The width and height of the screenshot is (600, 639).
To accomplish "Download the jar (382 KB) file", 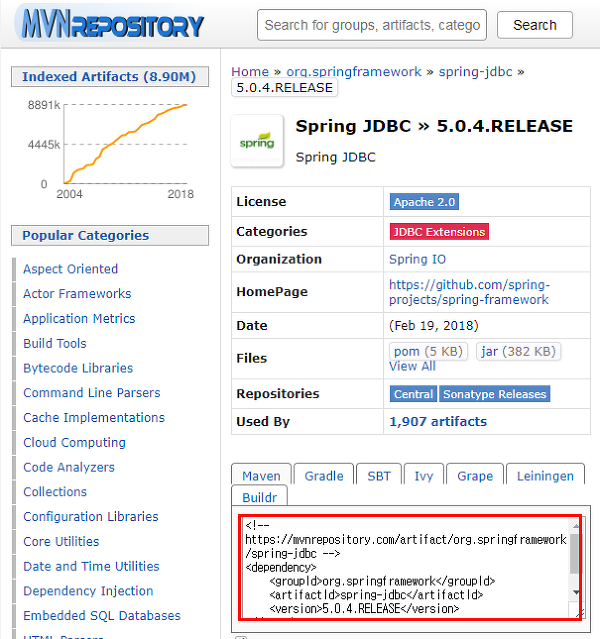I will point(518,351).
